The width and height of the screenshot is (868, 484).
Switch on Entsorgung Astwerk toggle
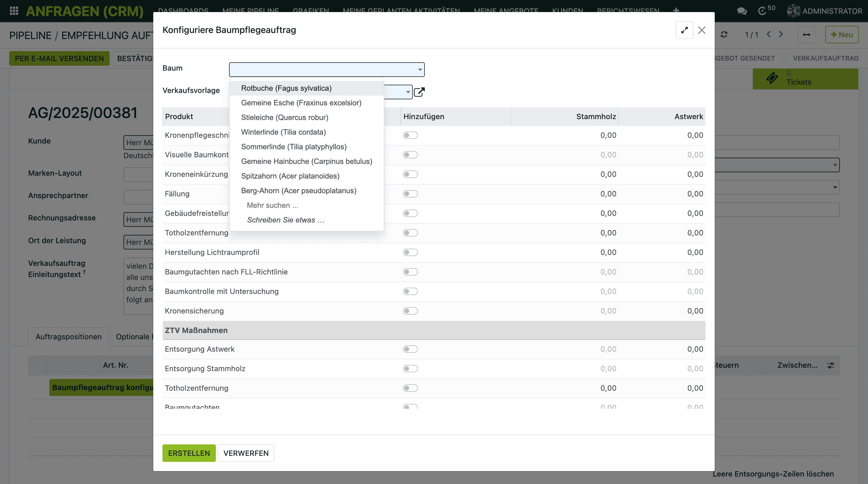410,349
